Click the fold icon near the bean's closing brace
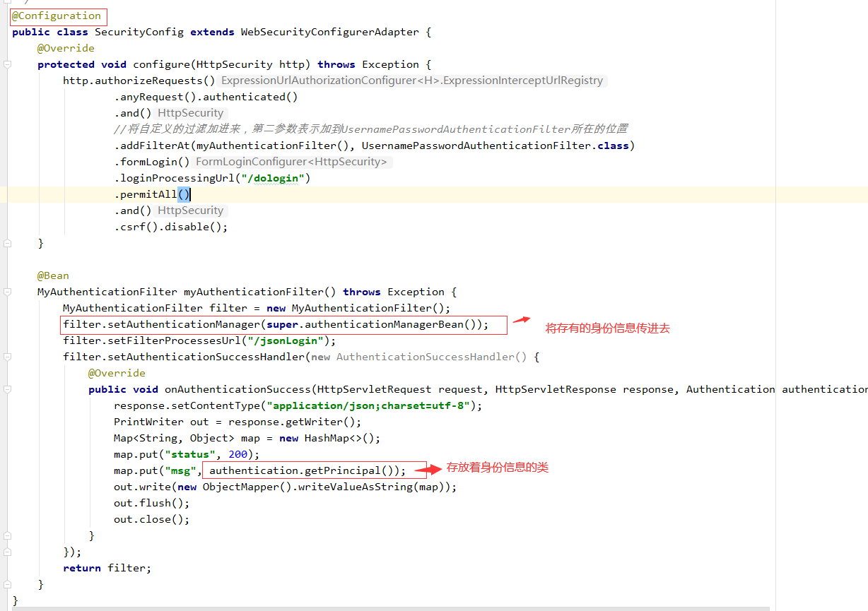Image resolution: width=868 pixels, height=611 pixels. (7, 584)
